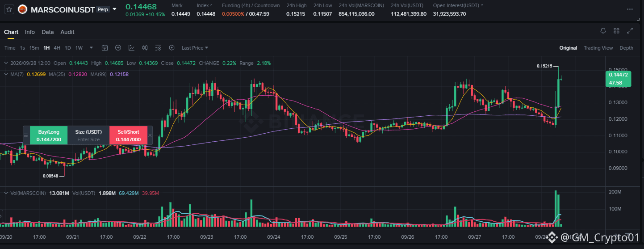Select the candlestick chart style icon
Screen dimensions: 644x249
[x=145, y=48]
